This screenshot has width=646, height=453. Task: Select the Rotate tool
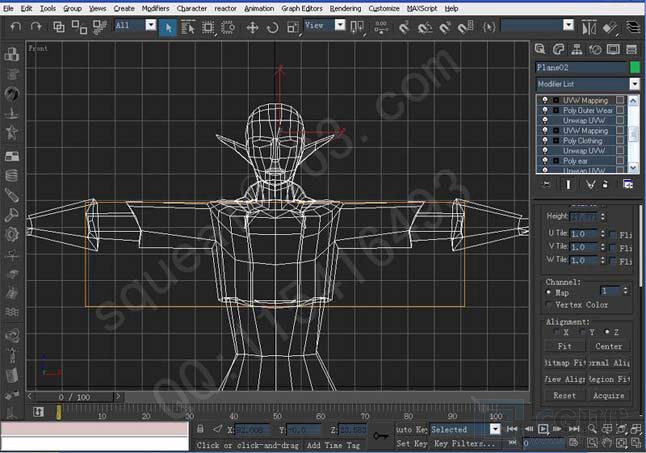pos(272,28)
